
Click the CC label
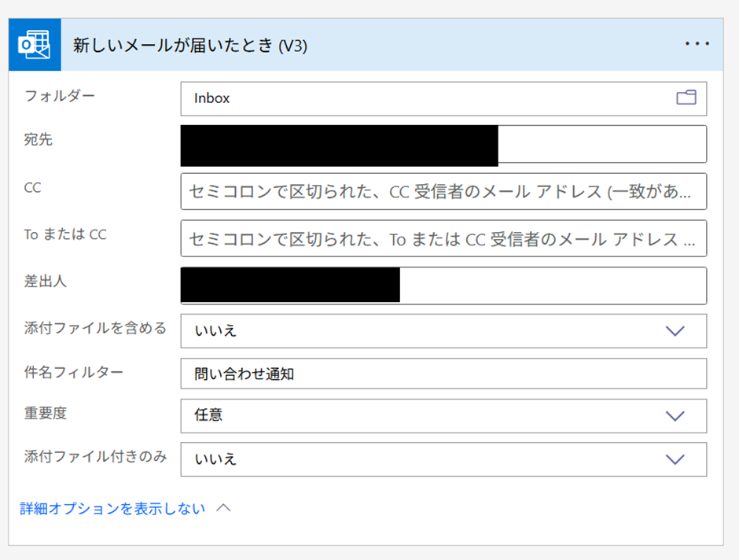[x=32, y=188]
